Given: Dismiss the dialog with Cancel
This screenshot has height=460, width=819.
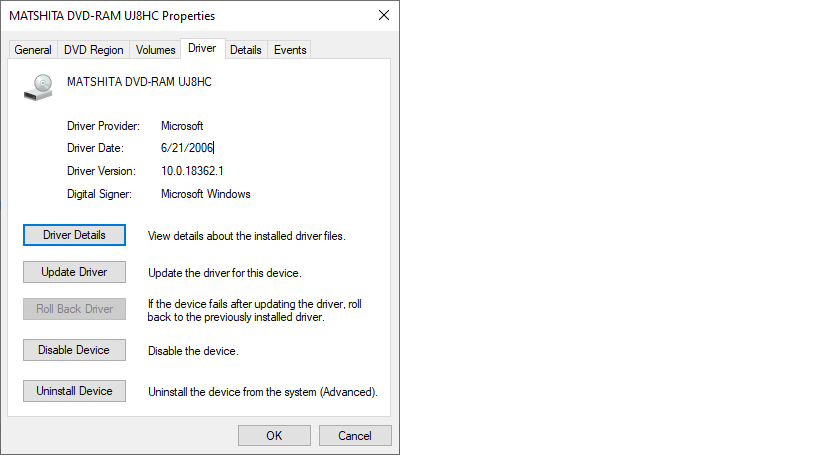Looking at the screenshot, I should point(355,435).
